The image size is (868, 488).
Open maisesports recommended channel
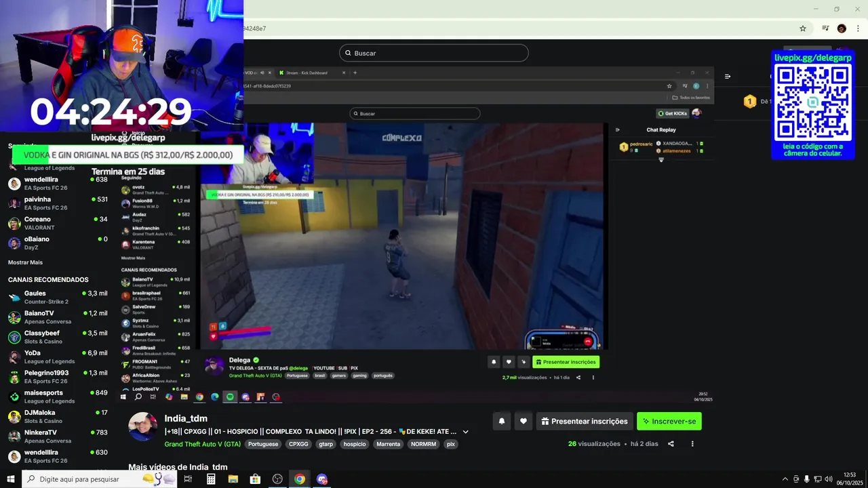[x=58, y=396]
